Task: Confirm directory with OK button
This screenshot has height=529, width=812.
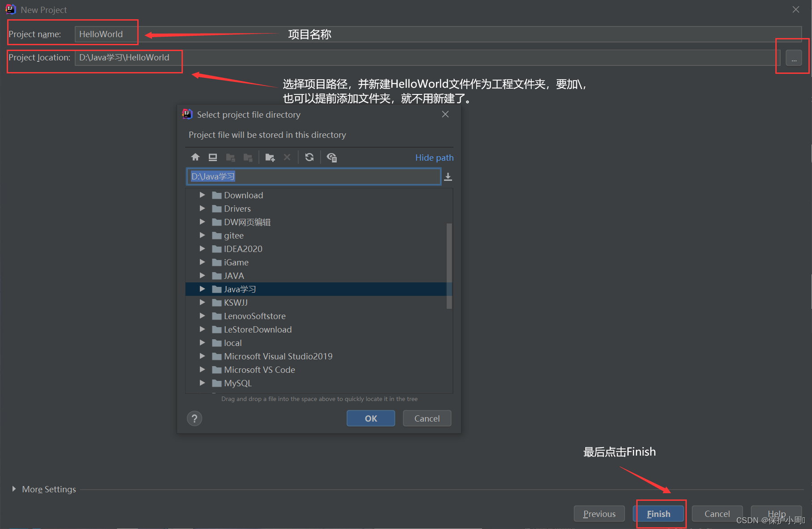Action: pos(371,418)
